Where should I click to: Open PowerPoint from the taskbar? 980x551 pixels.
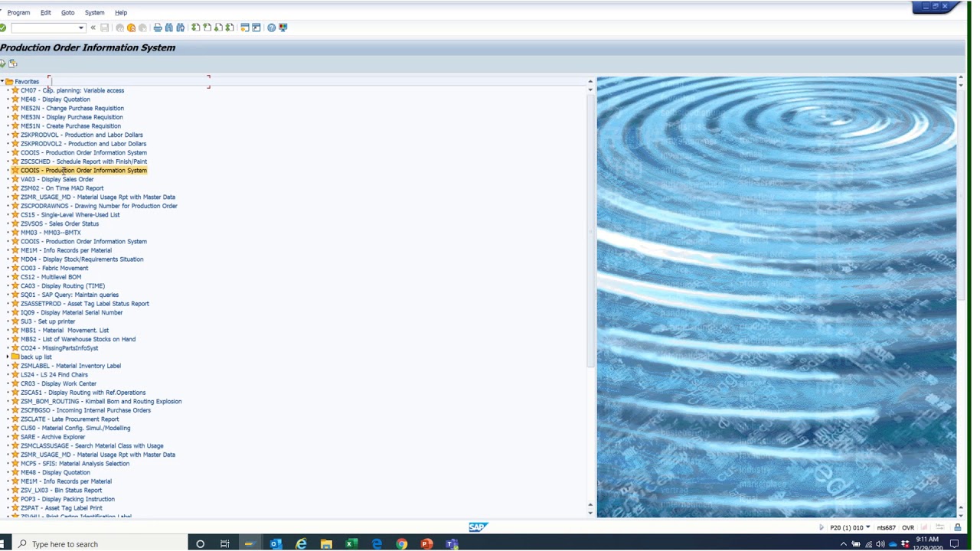427,544
